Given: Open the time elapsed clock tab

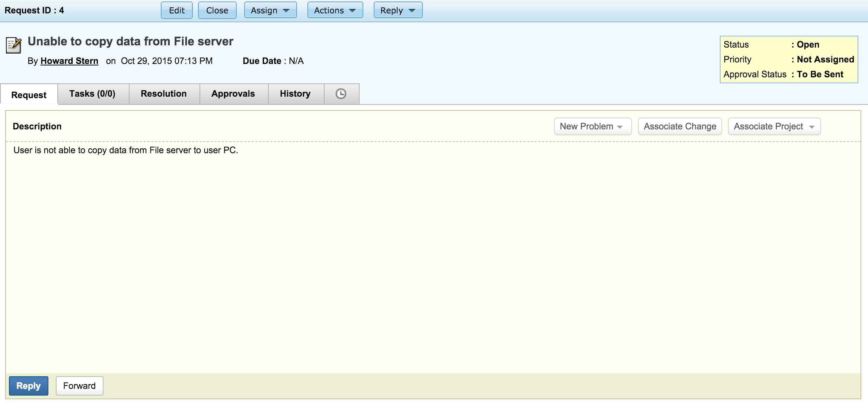Looking at the screenshot, I should [341, 94].
